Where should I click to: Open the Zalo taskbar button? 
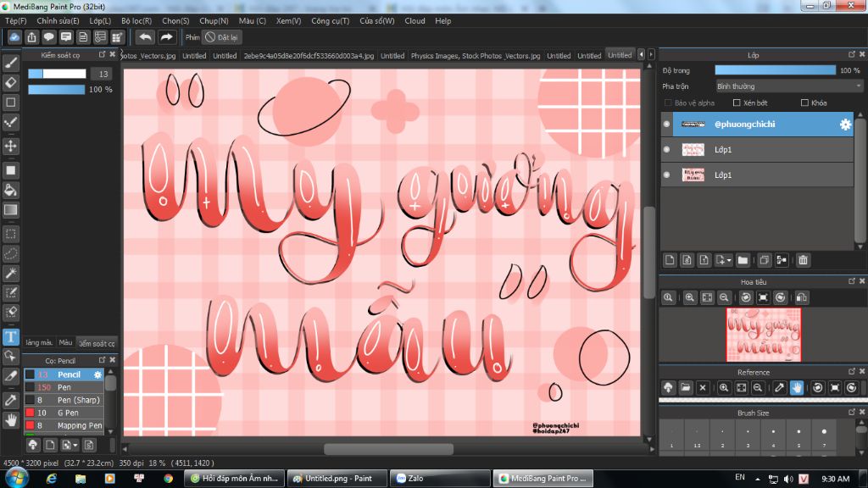(440, 479)
